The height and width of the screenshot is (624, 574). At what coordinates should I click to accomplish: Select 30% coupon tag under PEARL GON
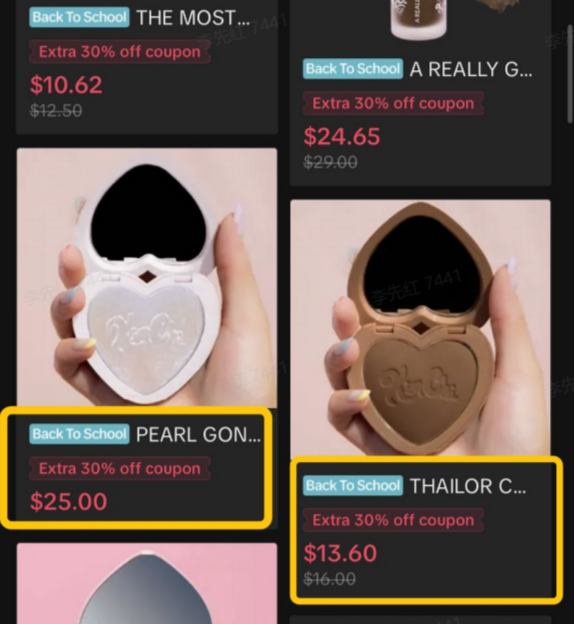pyautogui.click(x=119, y=468)
